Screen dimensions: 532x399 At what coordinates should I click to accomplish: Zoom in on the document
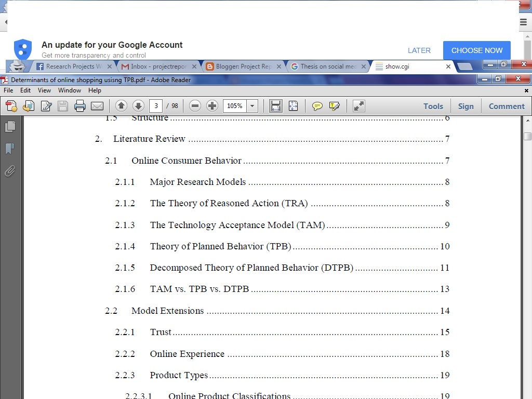[212, 106]
